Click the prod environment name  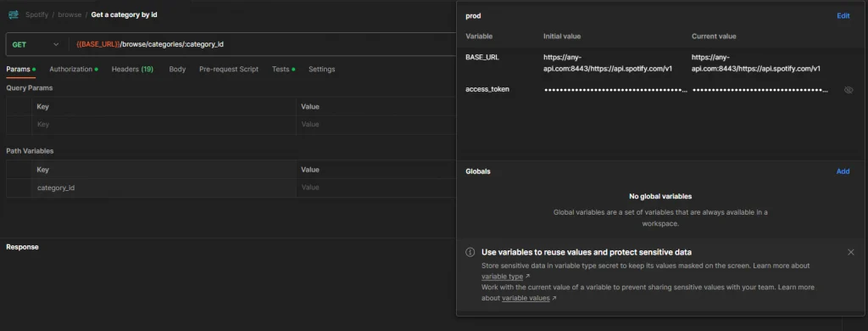pyautogui.click(x=473, y=16)
